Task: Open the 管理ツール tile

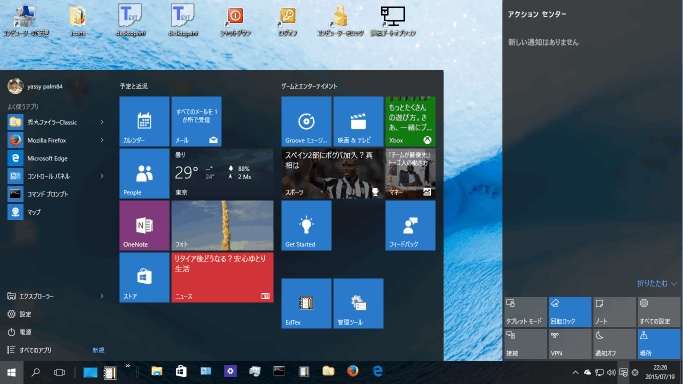Action: [x=358, y=303]
